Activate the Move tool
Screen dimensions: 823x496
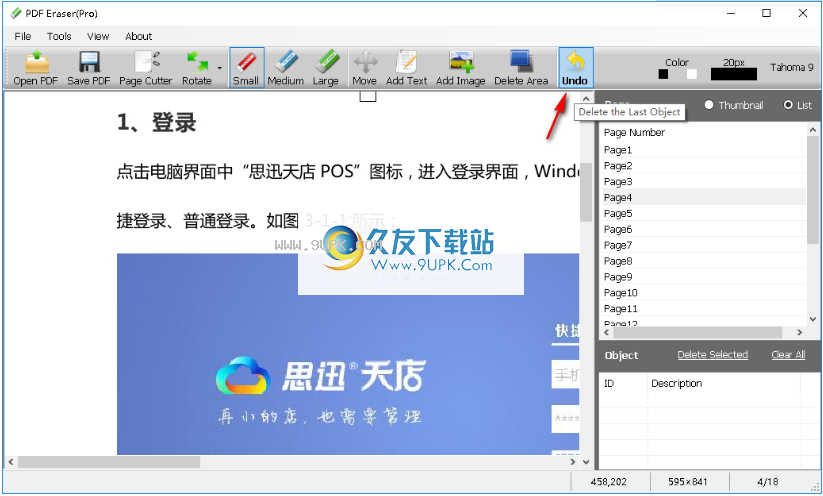pyautogui.click(x=365, y=68)
